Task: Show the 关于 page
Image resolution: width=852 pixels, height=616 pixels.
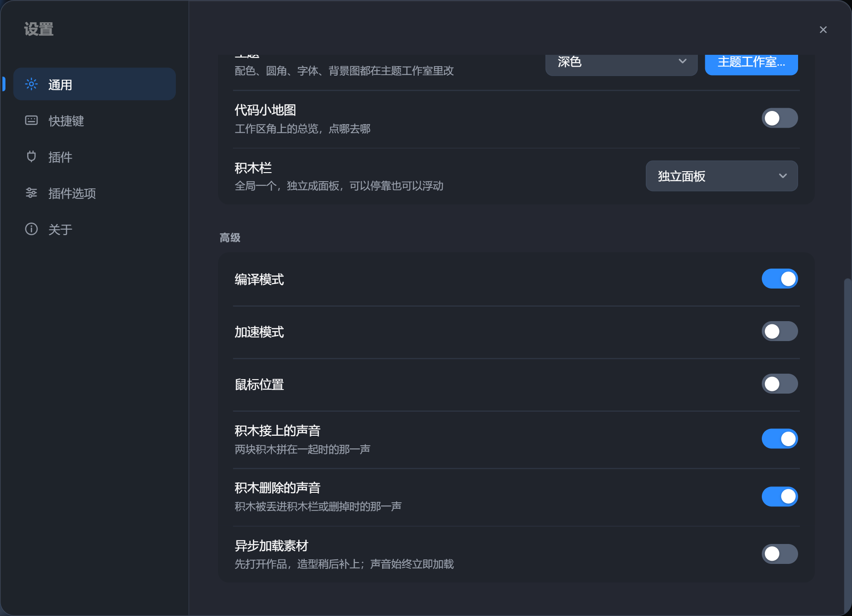Action: click(94, 229)
